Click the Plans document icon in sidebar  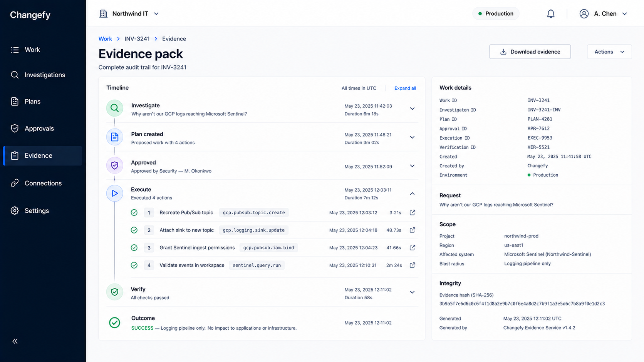[x=15, y=102]
